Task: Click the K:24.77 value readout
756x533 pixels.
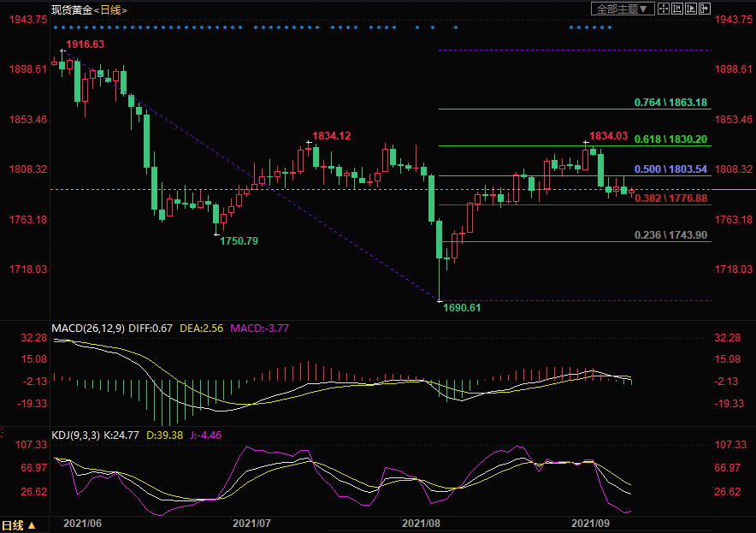Action: pyautogui.click(x=121, y=435)
